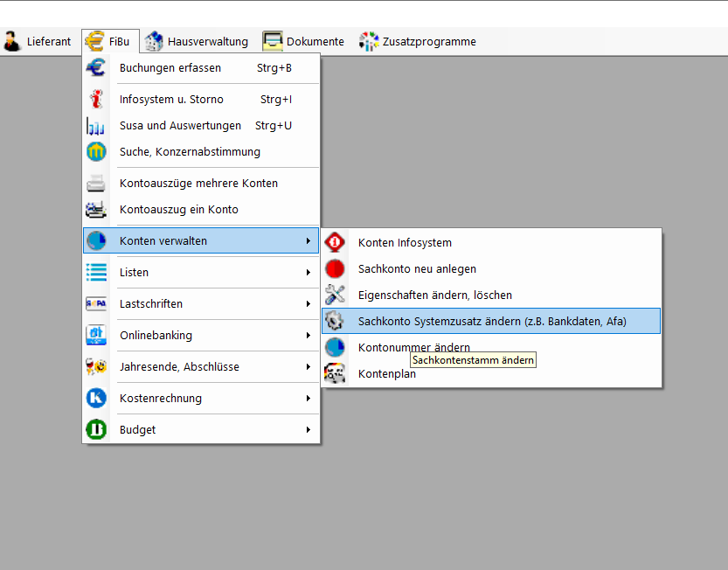Click the Suche, Konzernabstimmung round icon
The image size is (728, 570).
point(96,152)
